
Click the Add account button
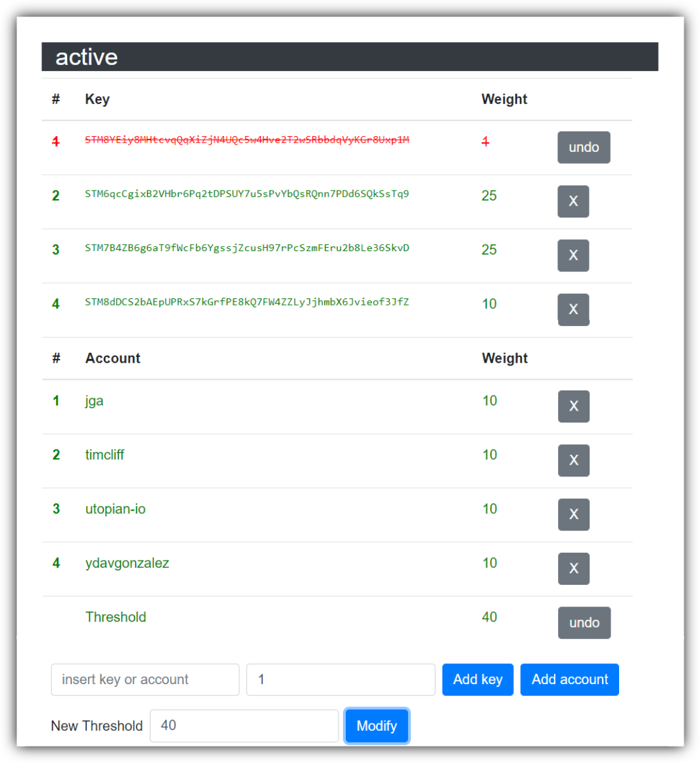coord(570,680)
